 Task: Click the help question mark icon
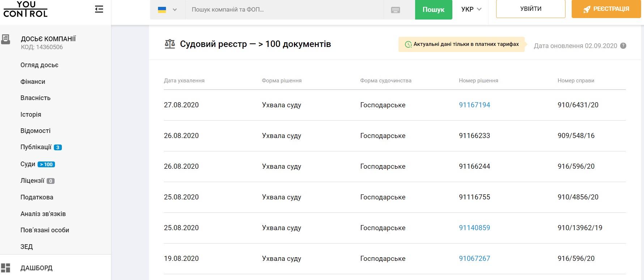(623, 46)
